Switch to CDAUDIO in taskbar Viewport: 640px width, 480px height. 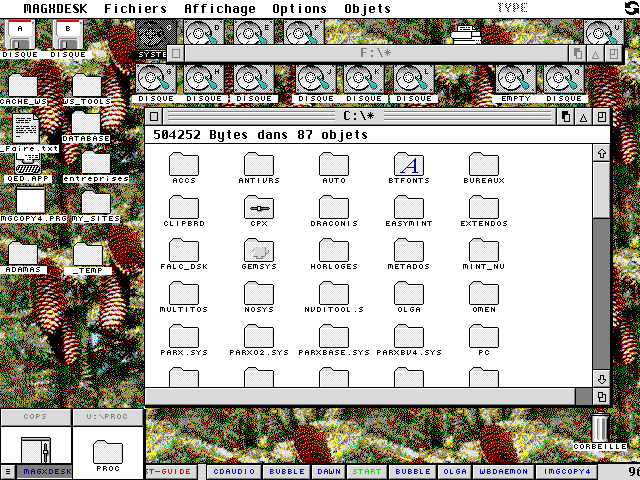tap(234, 471)
